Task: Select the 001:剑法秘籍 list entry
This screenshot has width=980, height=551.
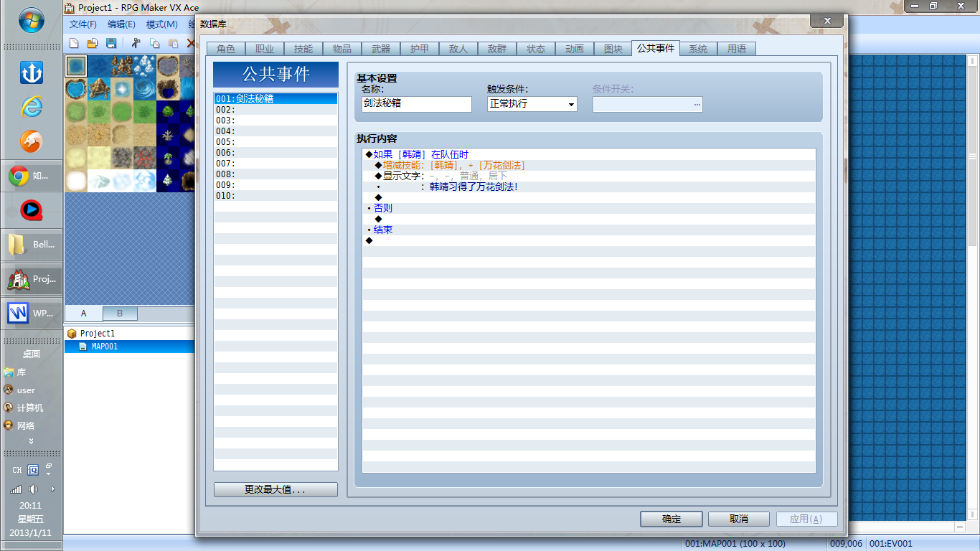Action: 276,99
